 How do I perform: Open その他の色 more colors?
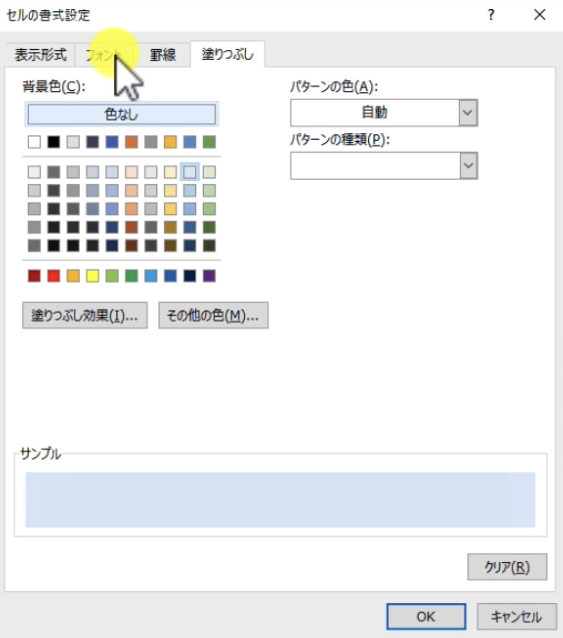tap(213, 315)
